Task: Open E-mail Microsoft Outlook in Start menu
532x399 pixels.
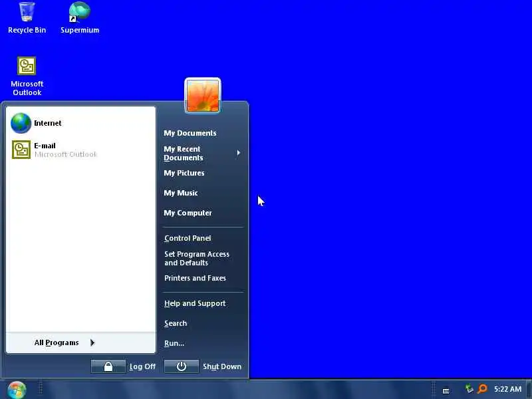Action: (x=80, y=150)
